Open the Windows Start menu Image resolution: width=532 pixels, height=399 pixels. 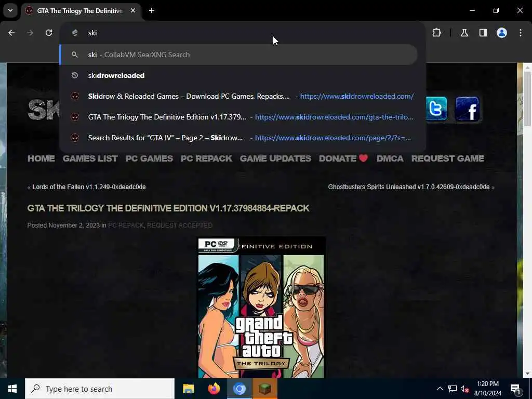pyautogui.click(x=12, y=389)
